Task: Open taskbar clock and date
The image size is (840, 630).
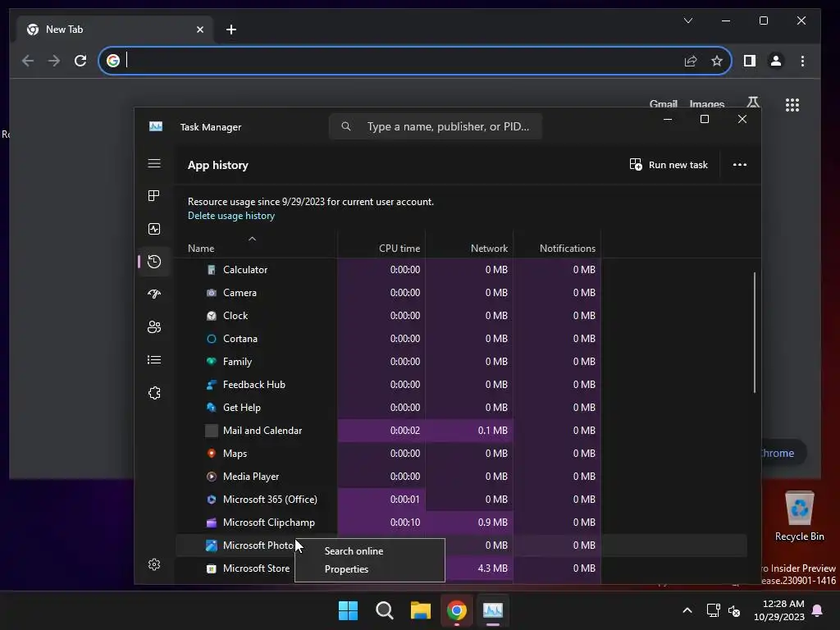Action: pos(779,610)
